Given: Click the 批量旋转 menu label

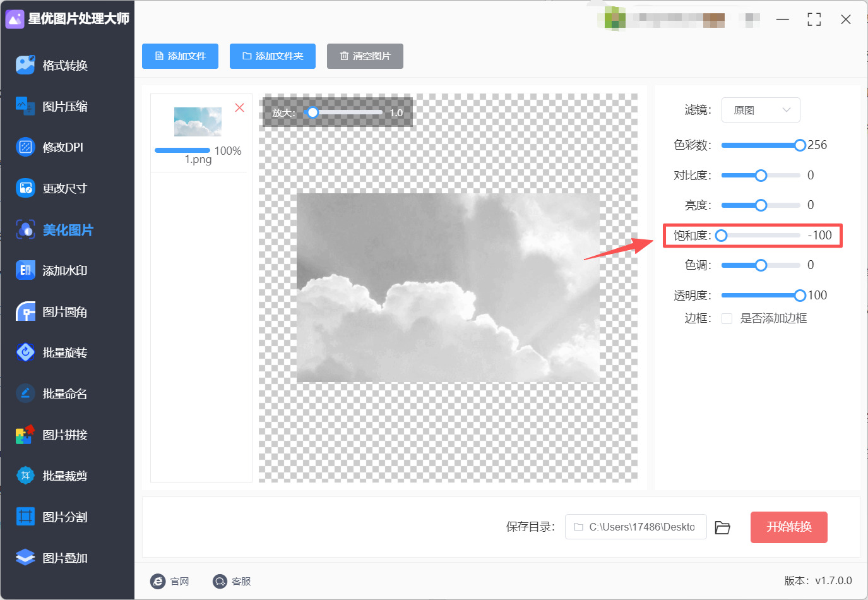Looking at the screenshot, I should [65, 352].
